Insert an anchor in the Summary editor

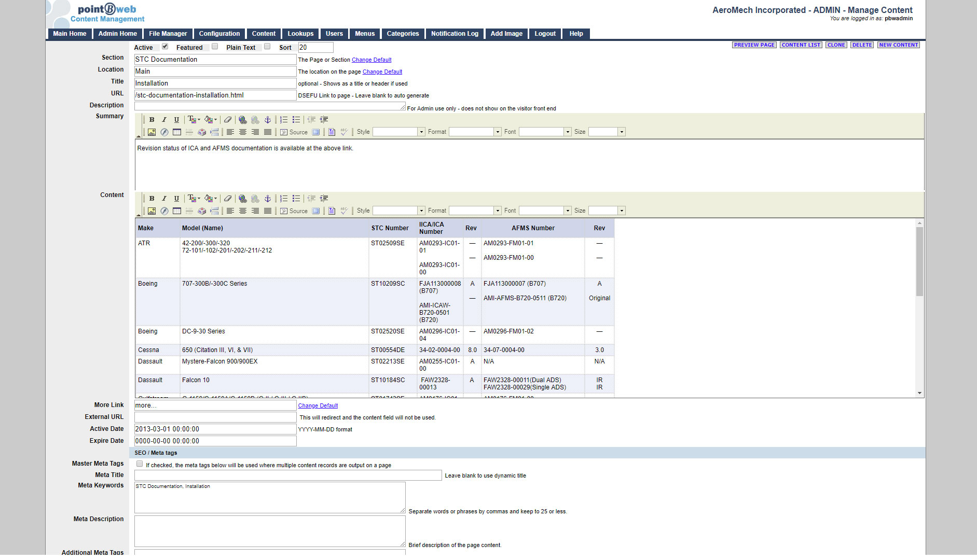tap(268, 120)
